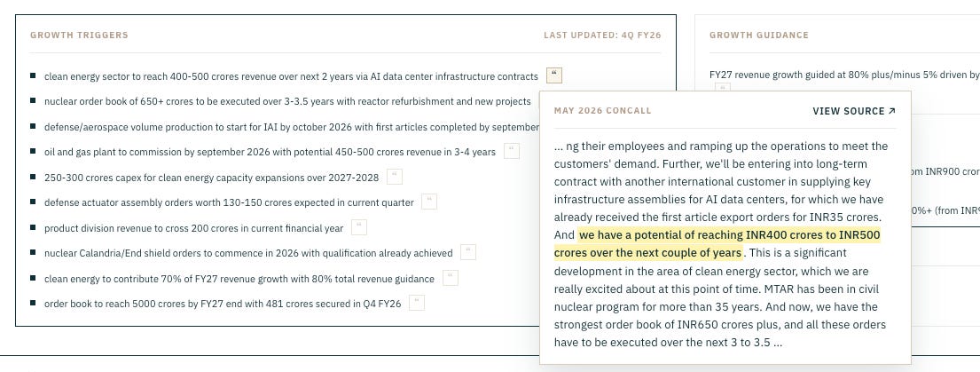Open View Source link in popup
Viewport: 980px width, 372px height.
pyautogui.click(x=854, y=111)
